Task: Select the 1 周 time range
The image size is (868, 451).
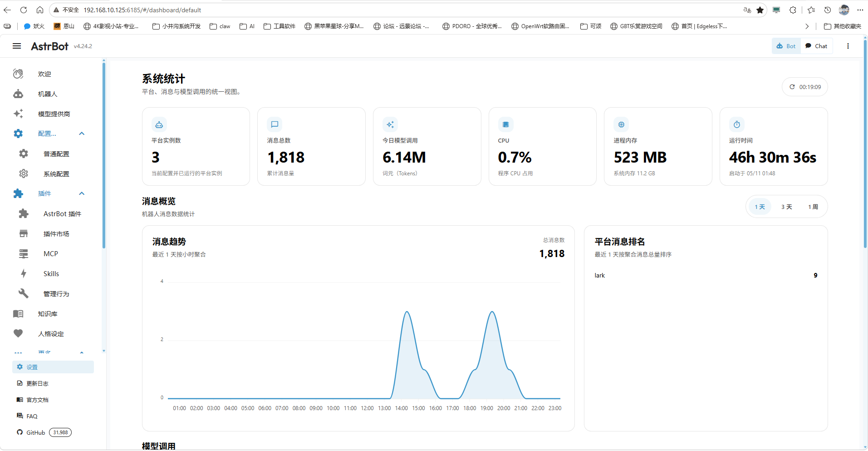Action: (x=813, y=207)
